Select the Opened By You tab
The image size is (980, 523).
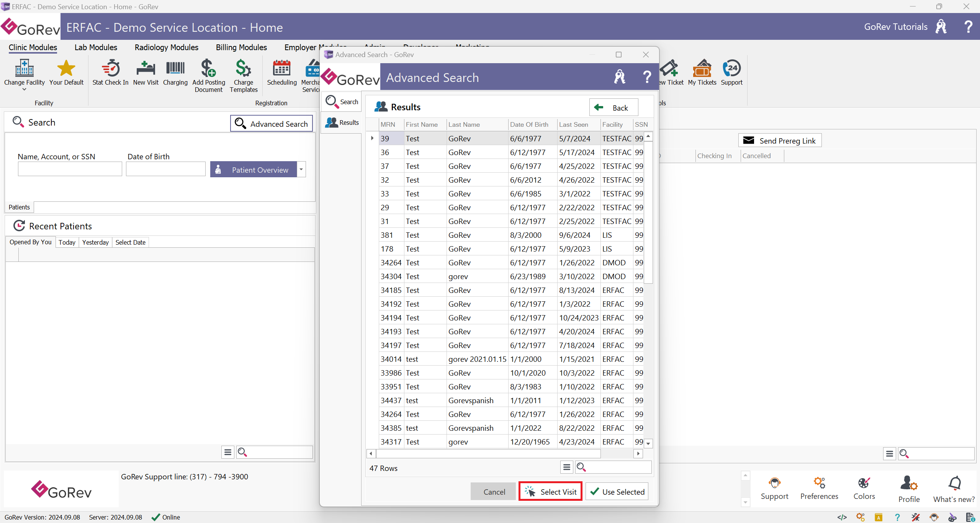click(x=31, y=242)
